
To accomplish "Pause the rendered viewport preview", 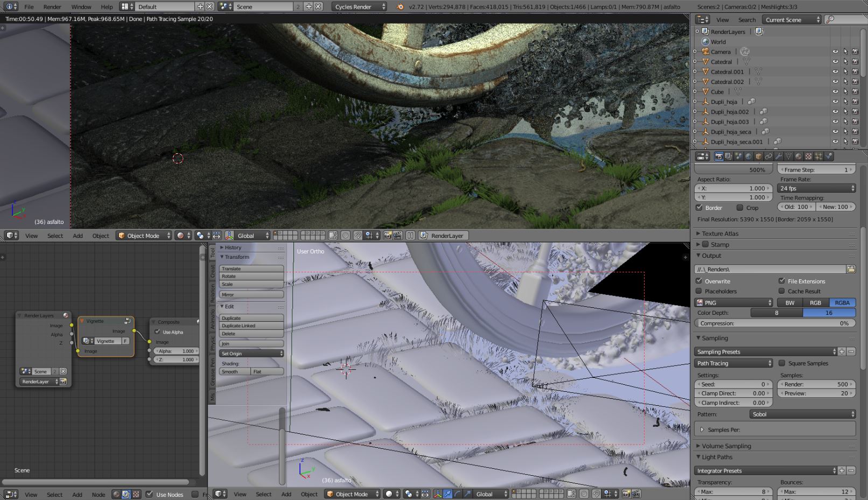I will (x=410, y=236).
